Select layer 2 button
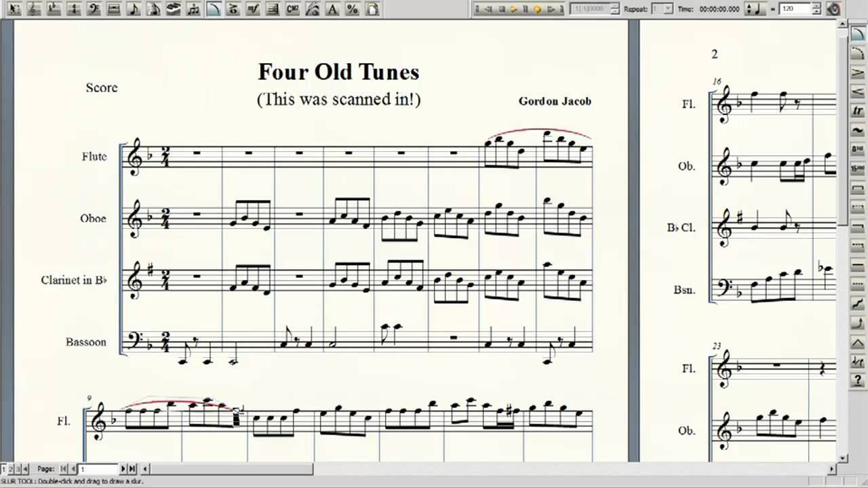Image resolution: width=868 pixels, height=488 pixels. pos(11,468)
